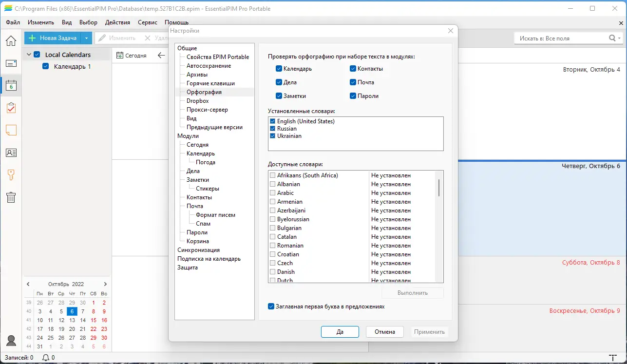Select Горячие клавиши in settings tree

(x=210, y=83)
